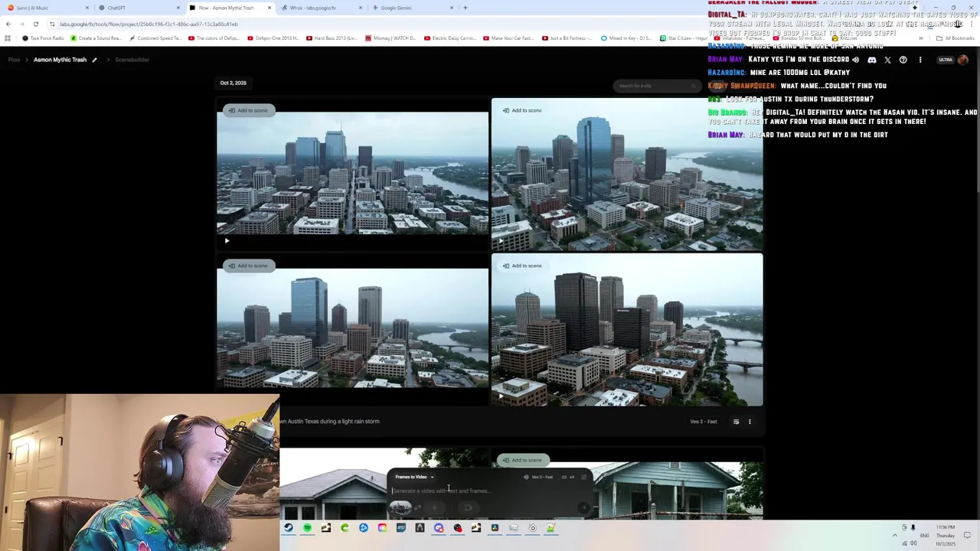Swap first and last frames icon
Image resolution: width=980 pixels, height=551 pixels.
(418, 507)
